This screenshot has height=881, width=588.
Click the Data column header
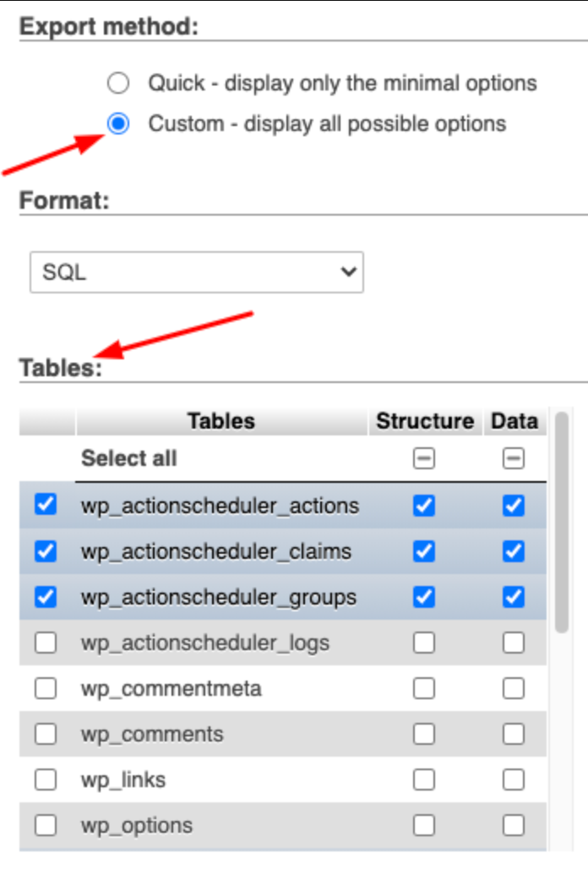(x=514, y=421)
